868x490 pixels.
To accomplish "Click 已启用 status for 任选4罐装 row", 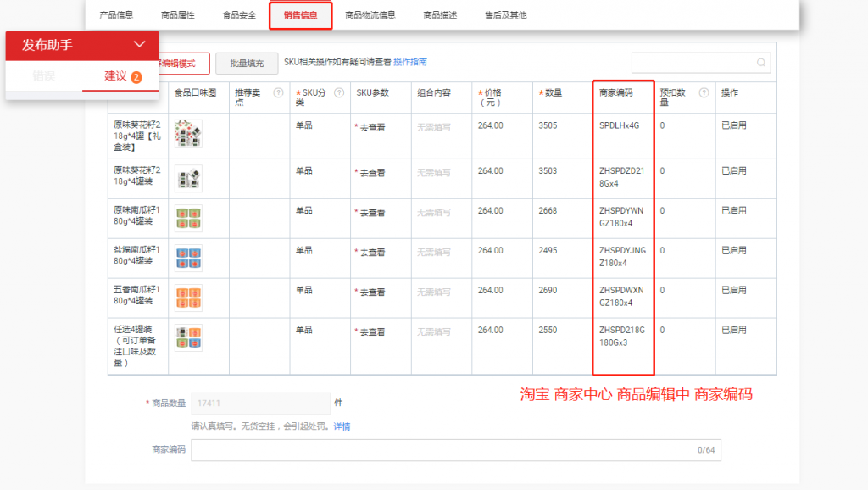I will [x=734, y=330].
